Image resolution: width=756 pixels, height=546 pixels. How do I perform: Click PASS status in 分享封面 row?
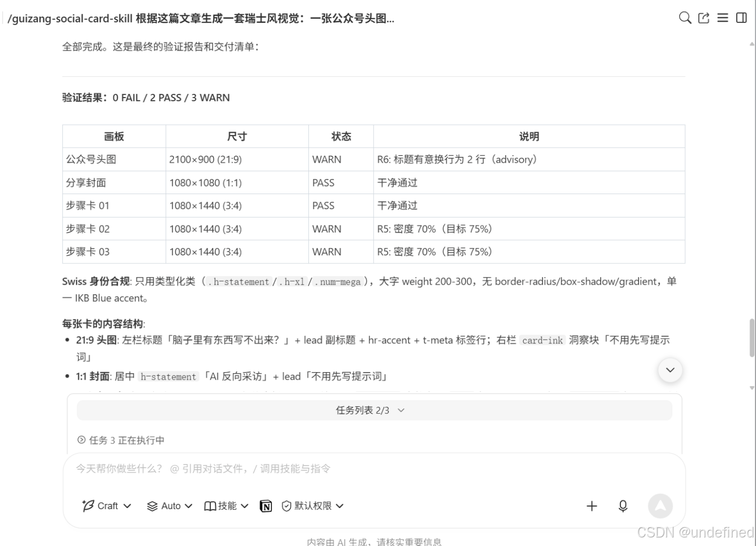pyautogui.click(x=341, y=182)
